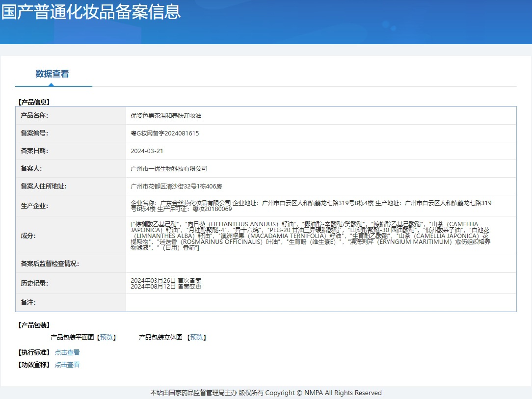This screenshot has height=399, width=532.
Task: Open the 数据查看 tab
Action: coord(52,74)
